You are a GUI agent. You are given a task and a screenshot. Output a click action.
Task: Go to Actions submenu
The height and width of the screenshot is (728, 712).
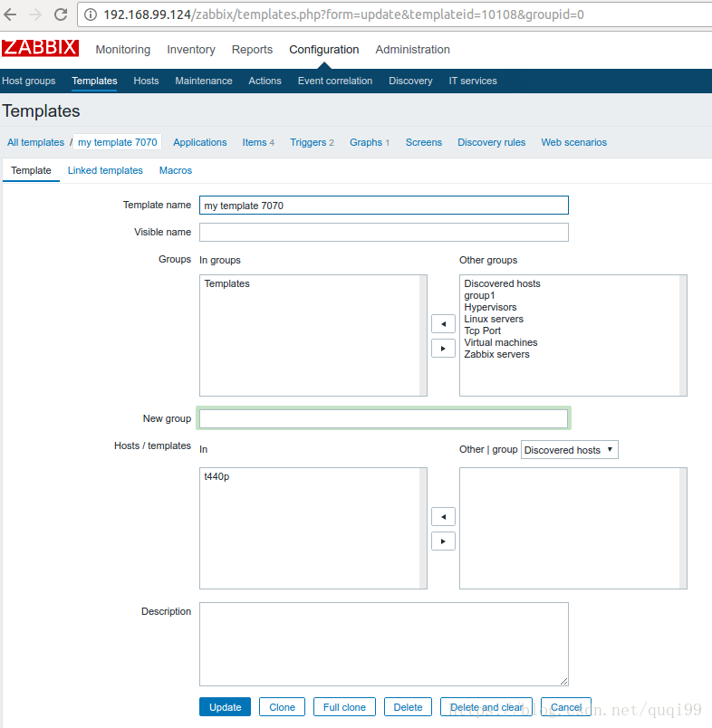[265, 81]
